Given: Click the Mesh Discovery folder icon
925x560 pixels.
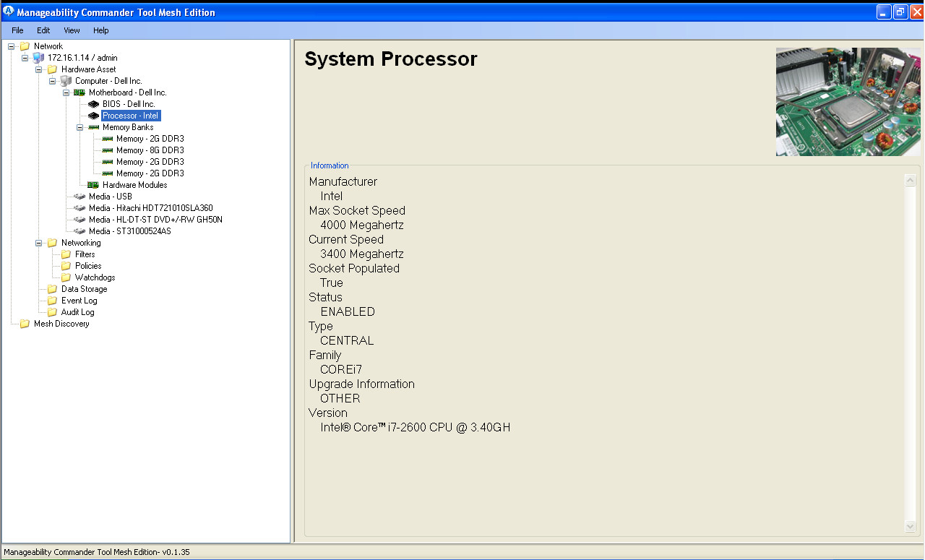Looking at the screenshot, I should (25, 324).
